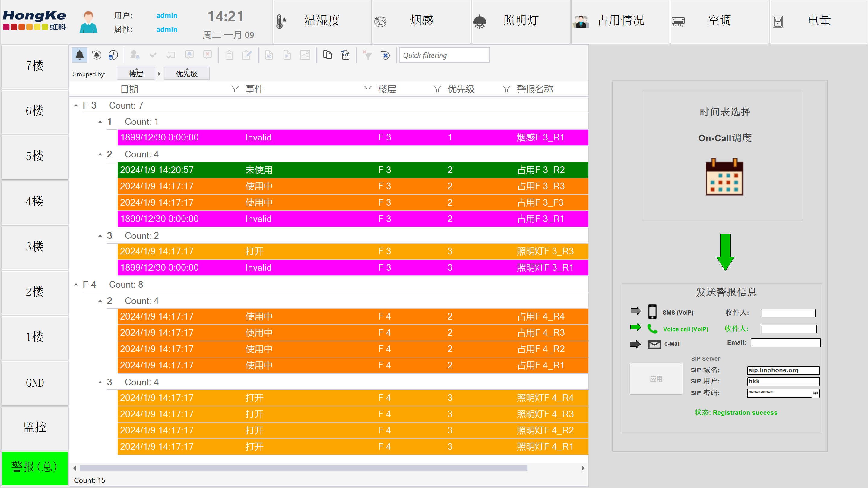Image resolution: width=868 pixels, height=488 pixels.
Task: Click the e-Mail envelope icon
Action: (654, 344)
